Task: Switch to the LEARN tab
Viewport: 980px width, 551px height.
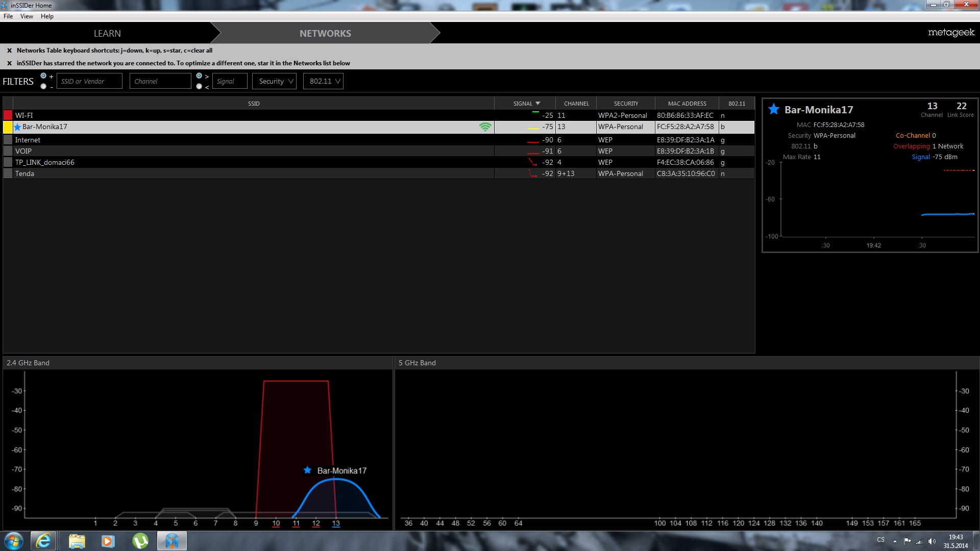Action: [107, 34]
